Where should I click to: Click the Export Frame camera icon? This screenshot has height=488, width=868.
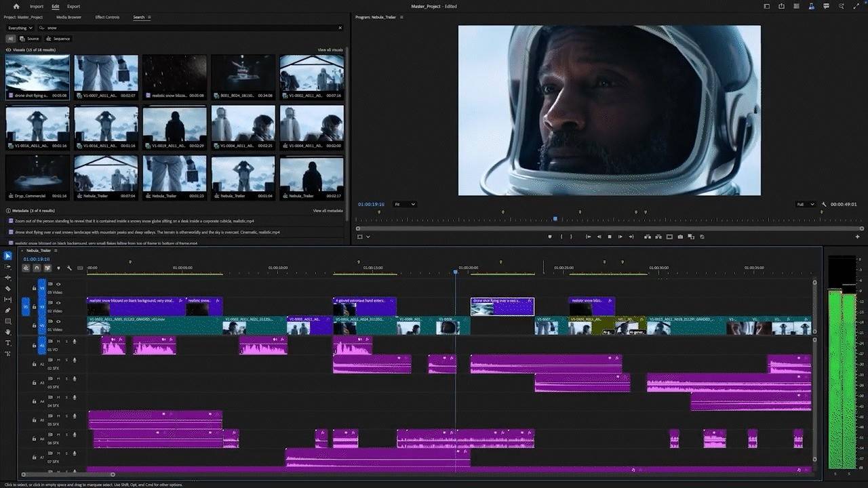[680, 237]
